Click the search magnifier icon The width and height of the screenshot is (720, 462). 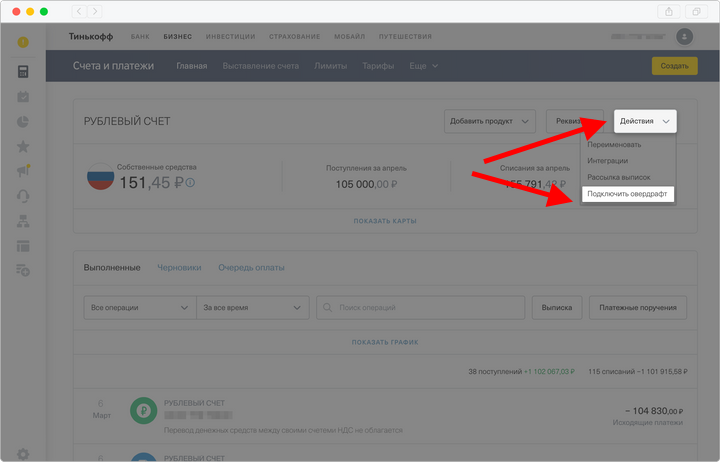(x=327, y=307)
